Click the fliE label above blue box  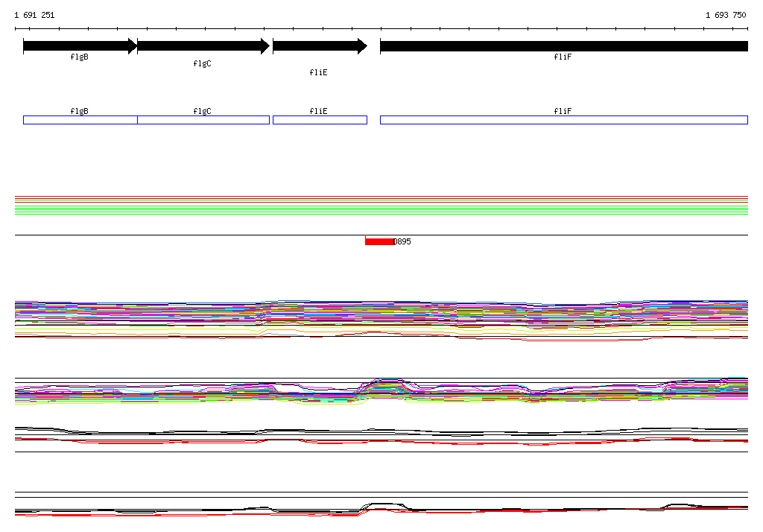[x=318, y=111]
